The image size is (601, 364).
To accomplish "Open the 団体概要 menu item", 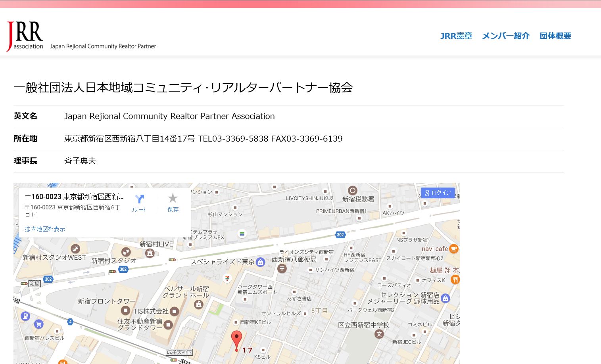I will click(x=555, y=36).
